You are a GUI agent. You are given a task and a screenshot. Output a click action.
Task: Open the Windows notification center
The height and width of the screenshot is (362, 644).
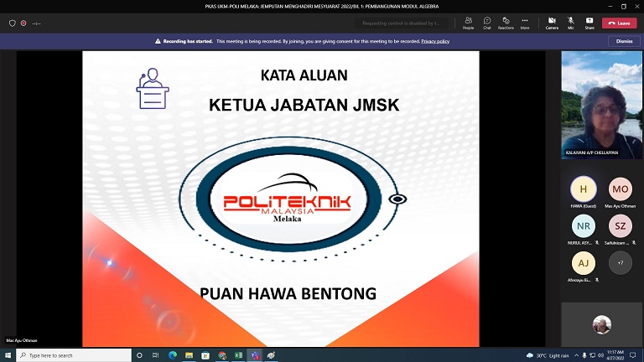633,355
